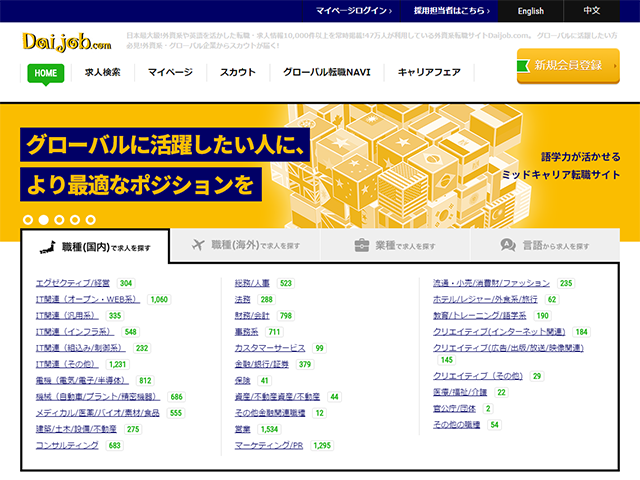The width and height of the screenshot is (640, 480).
Task: Switch to 職種(国内)で求人を探す tab
Action: [x=95, y=247]
